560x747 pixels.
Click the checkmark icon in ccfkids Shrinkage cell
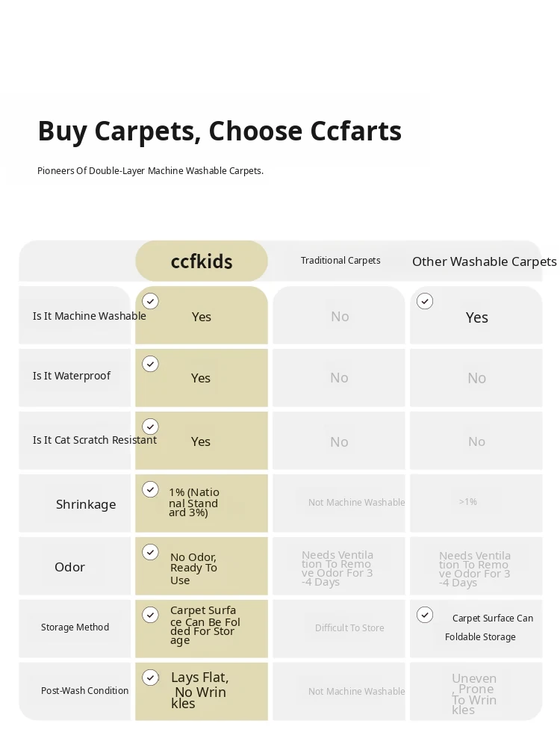coord(151,489)
